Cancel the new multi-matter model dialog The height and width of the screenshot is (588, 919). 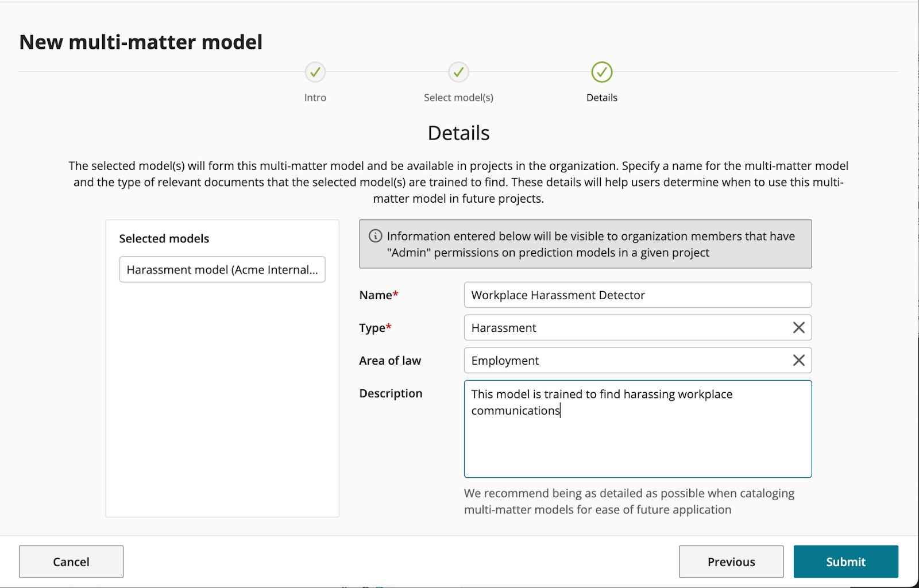(71, 562)
